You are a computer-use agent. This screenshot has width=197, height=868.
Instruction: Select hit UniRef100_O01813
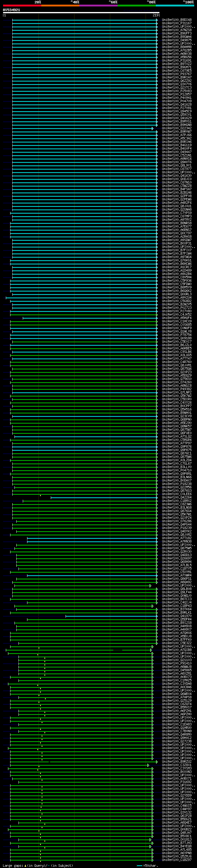point(176,839)
